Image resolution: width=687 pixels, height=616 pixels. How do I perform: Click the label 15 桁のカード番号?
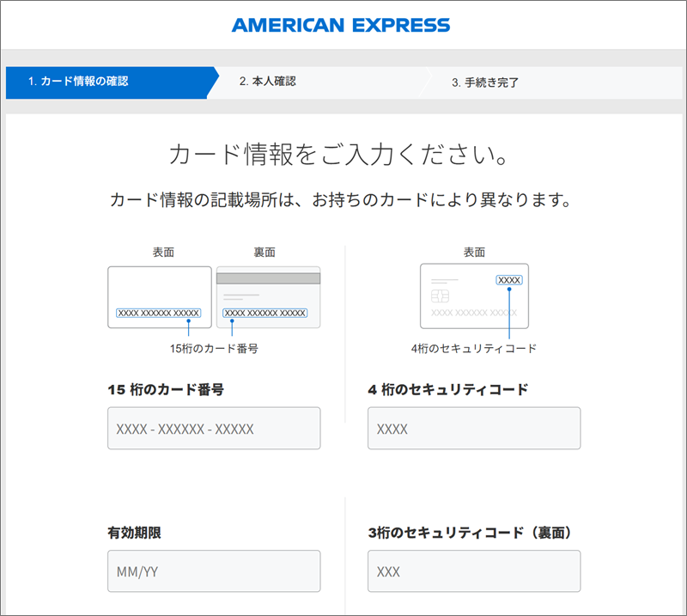point(166,389)
